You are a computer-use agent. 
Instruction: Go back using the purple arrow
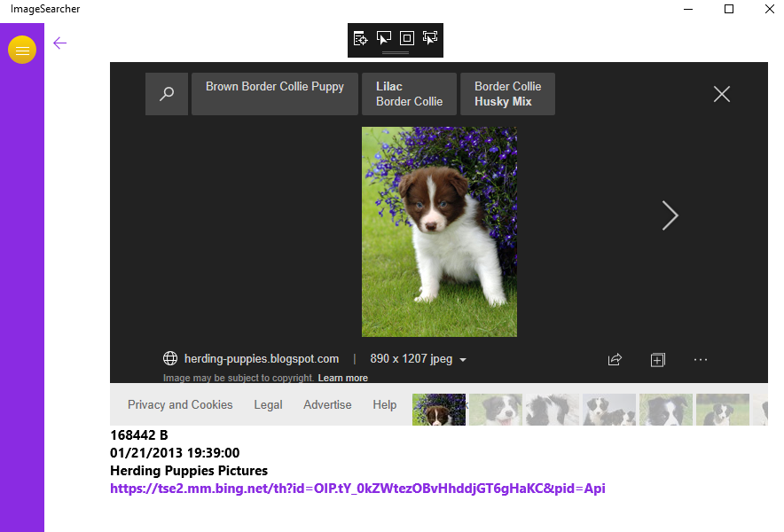(59, 43)
